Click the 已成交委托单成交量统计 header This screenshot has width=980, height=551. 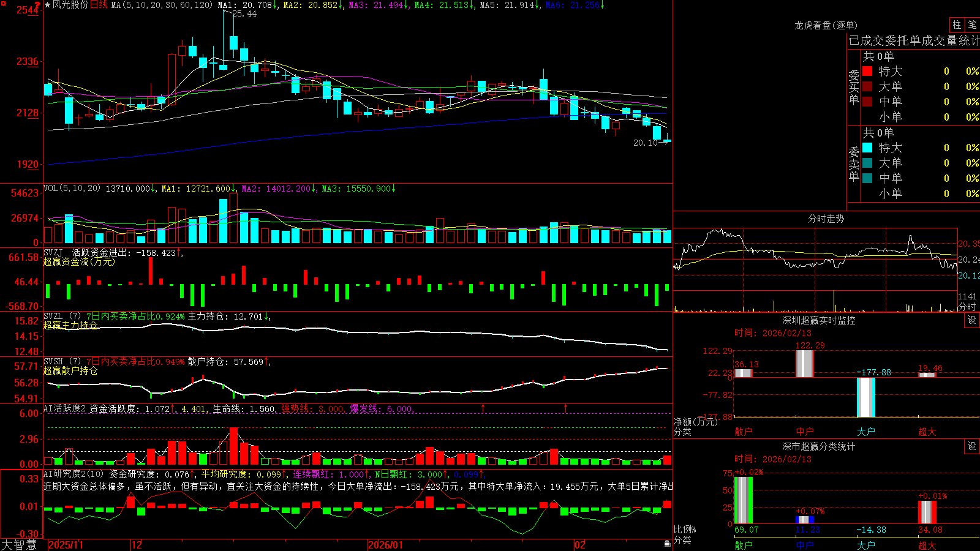[x=914, y=40]
